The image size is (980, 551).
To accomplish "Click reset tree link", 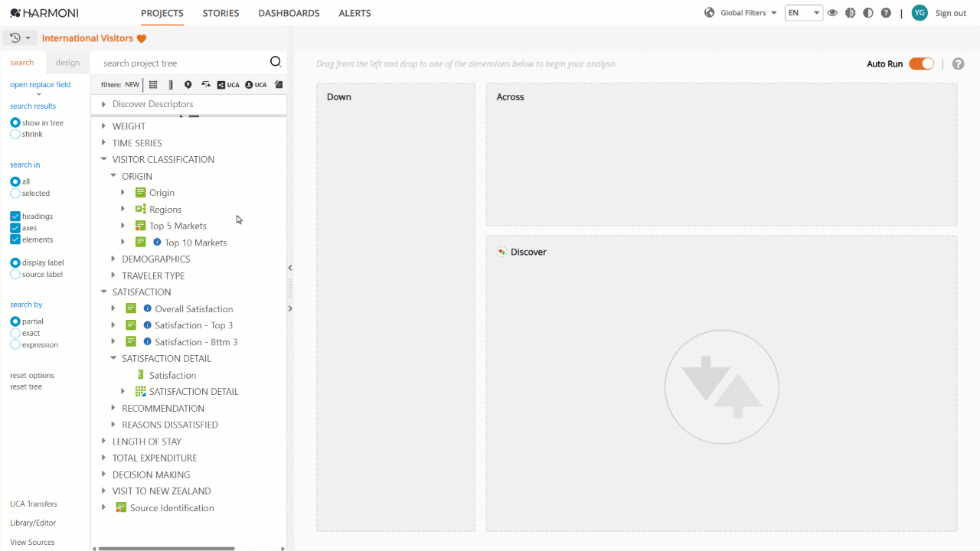I will (x=26, y=387).
